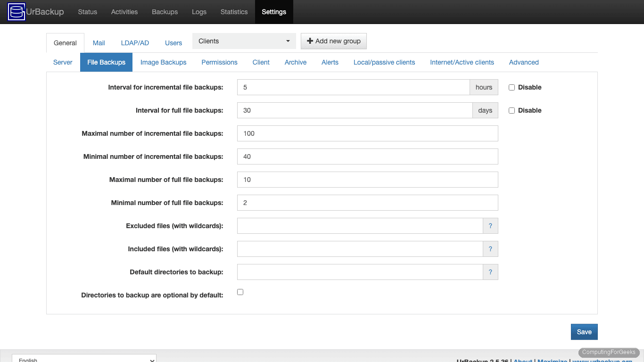This screenshot has width=644, height=362.
Task: Switch to the Mail tab
Action: (x=99, y=42)
